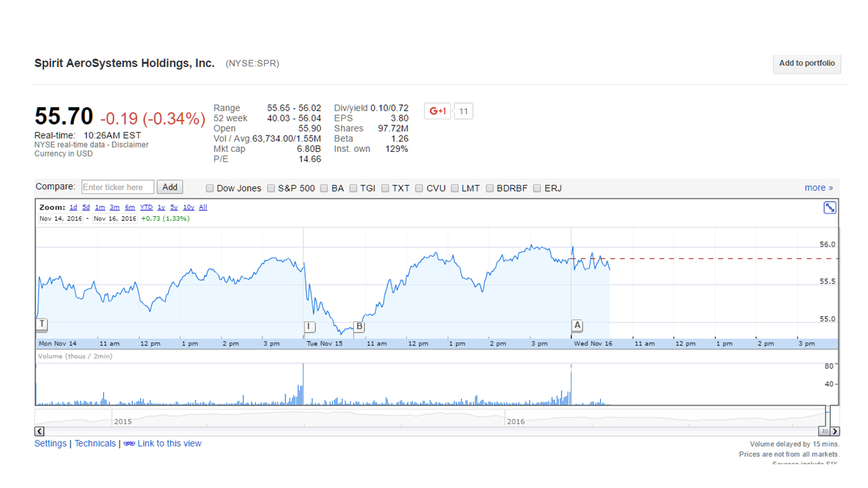Expand the chart to full size icon

829,207
